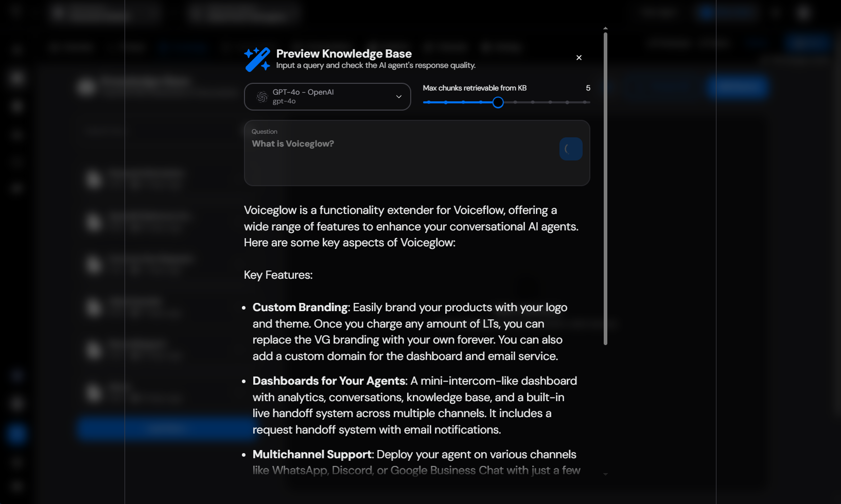Open the GPT-4o - OpenAI model dropdown

pos(327,97)
